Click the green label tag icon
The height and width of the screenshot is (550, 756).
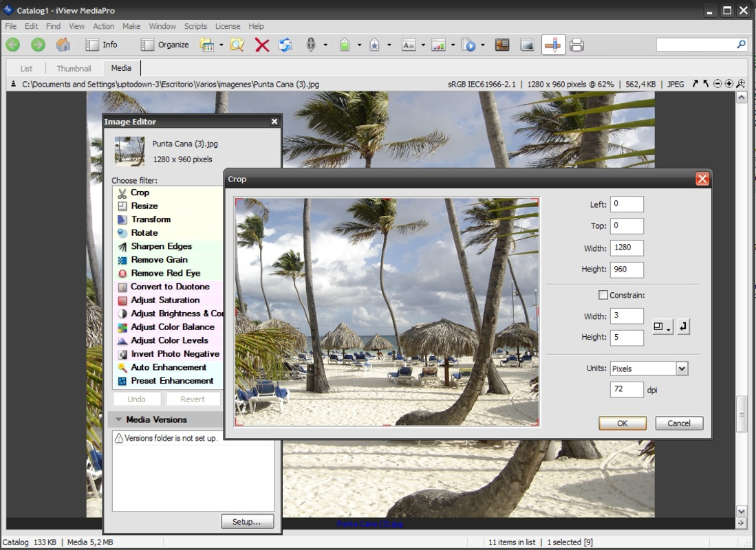(345, 45)
